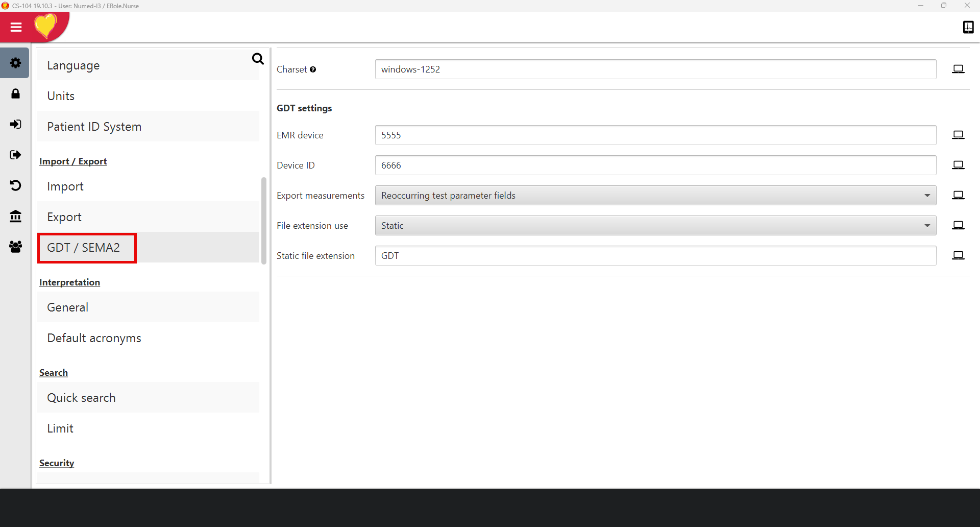This screenshot has width=980, height=527.
Task: Open the Default acronyms section
Action: 94,338
